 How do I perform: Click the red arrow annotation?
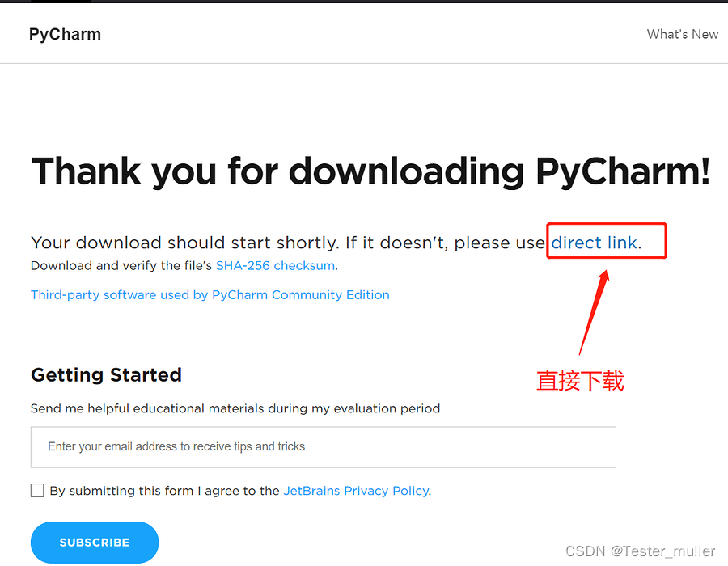pos(594,312)
